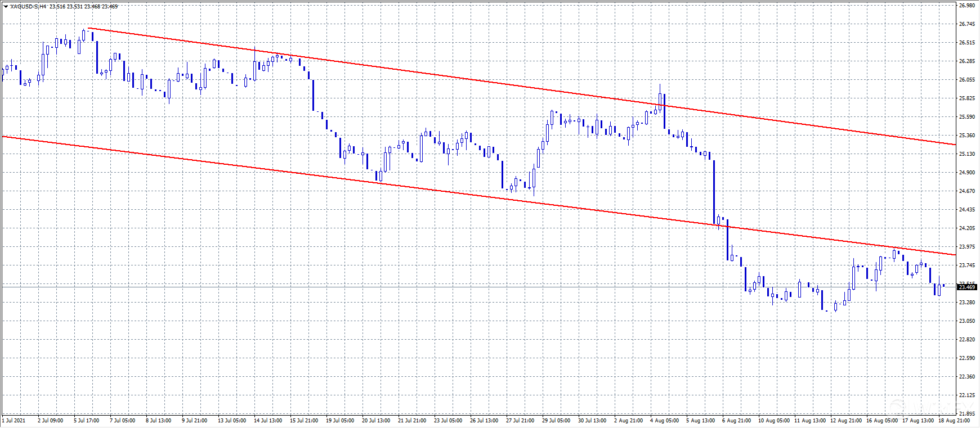The height and width of the screenshot is (428, 980).
Task: Click the 15 Jul 21:00 time label
Action: tap(304, 421)
